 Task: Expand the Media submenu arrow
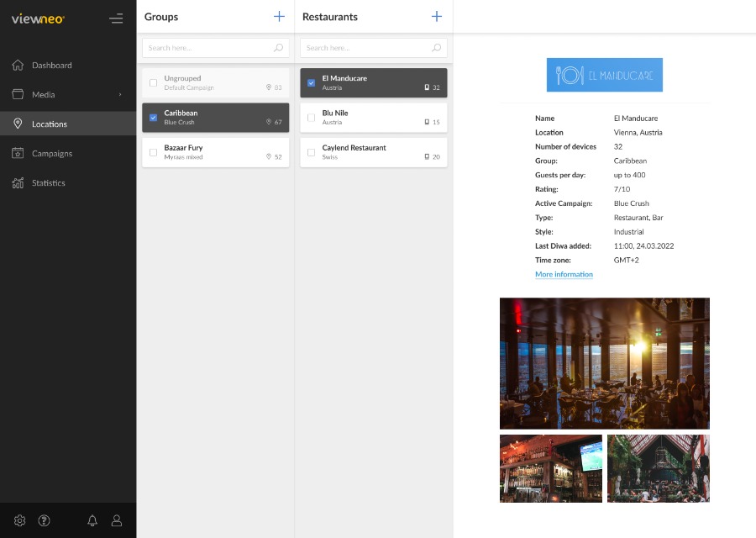(x=120, y=95)
